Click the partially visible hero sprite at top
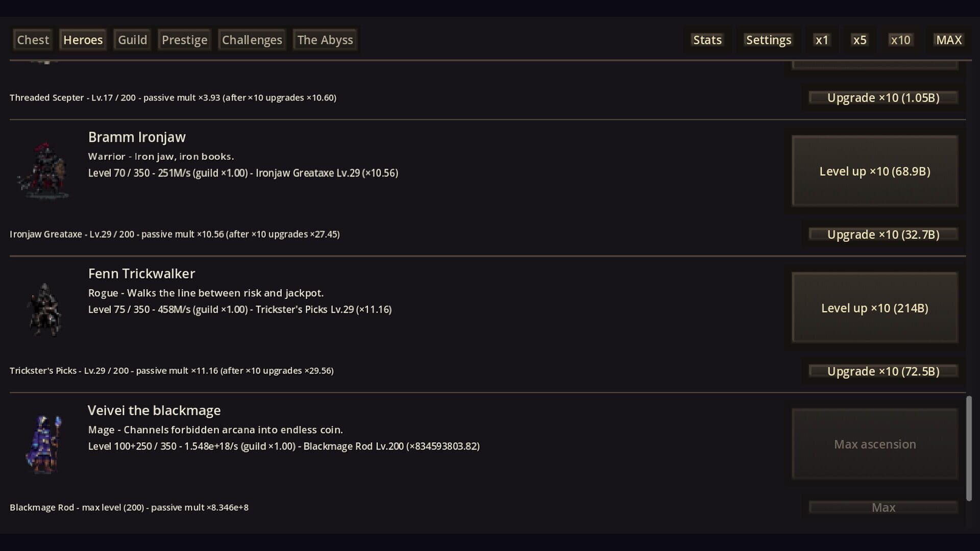980x551 pixels. 43,61
